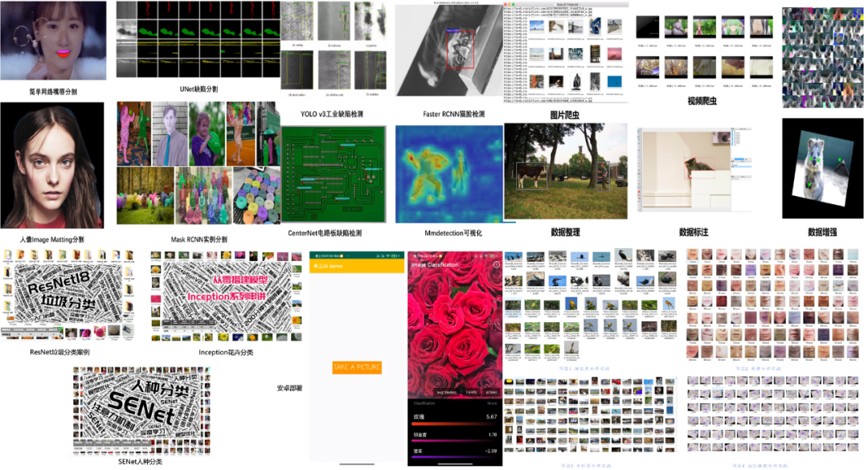Viewport: 868px width, 470px height.
Task: Click the CenterNet电路板缺陷检测 caption
Action: click(325, 233)
